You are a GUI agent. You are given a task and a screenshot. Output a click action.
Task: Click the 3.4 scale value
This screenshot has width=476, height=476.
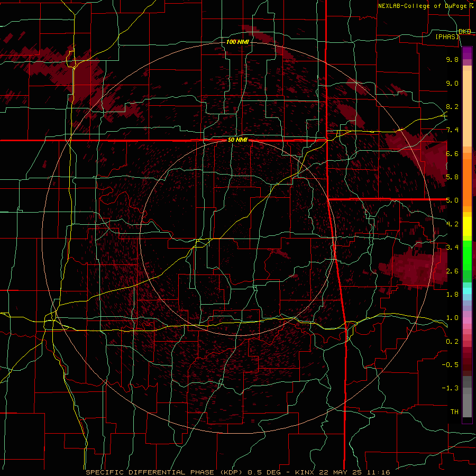452,248
